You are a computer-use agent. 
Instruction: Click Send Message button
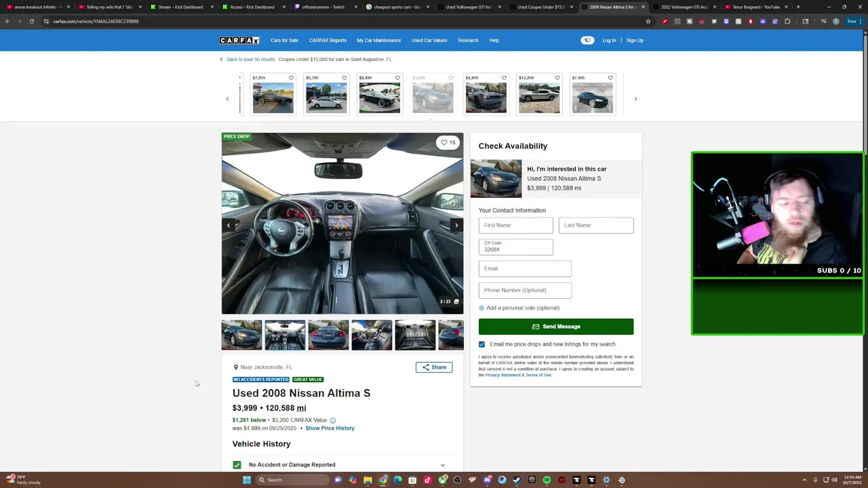556,327
